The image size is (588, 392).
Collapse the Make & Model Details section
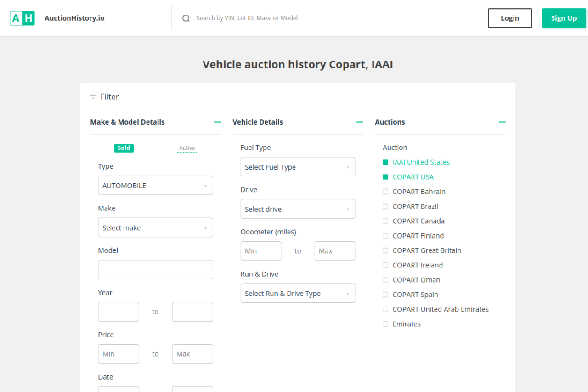pos(217,122)
